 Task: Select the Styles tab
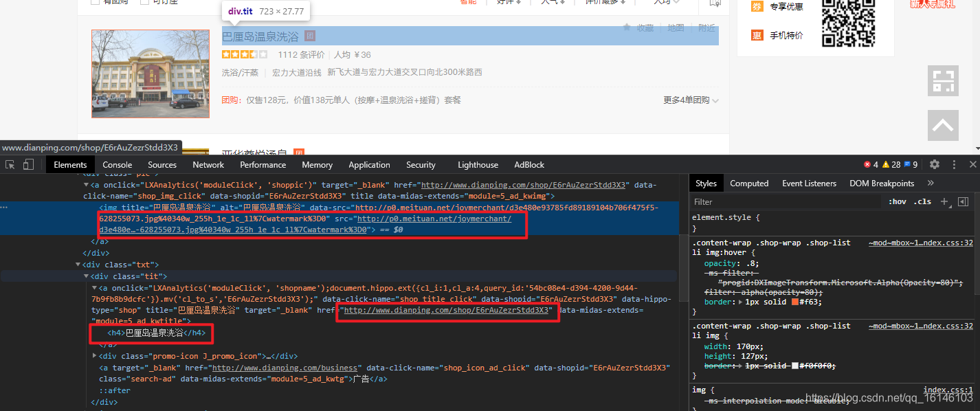click(x=706, y=184)
